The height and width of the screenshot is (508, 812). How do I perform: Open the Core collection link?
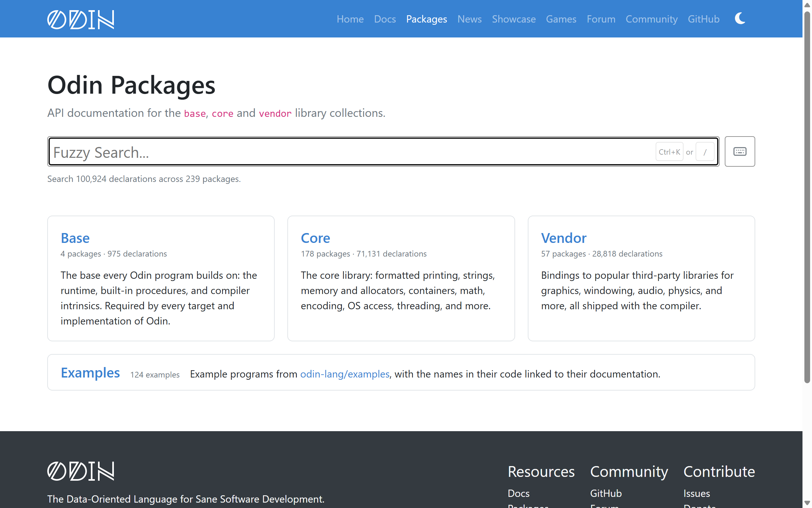[x=315, y=238]
